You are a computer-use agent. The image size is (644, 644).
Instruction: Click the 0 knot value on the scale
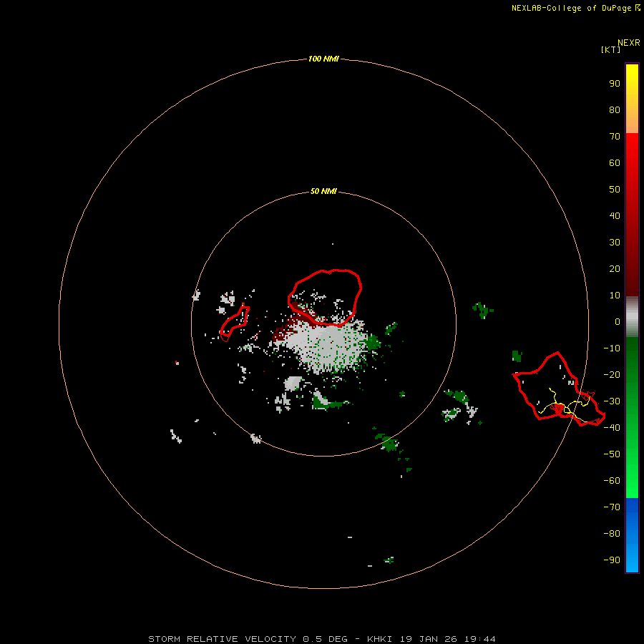click(x=618, y=321)
